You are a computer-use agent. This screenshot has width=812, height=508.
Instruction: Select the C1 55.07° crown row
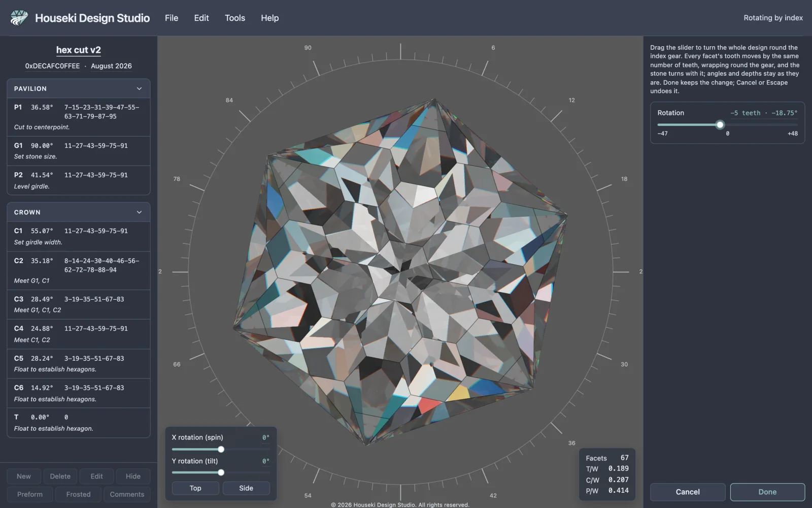79,236
